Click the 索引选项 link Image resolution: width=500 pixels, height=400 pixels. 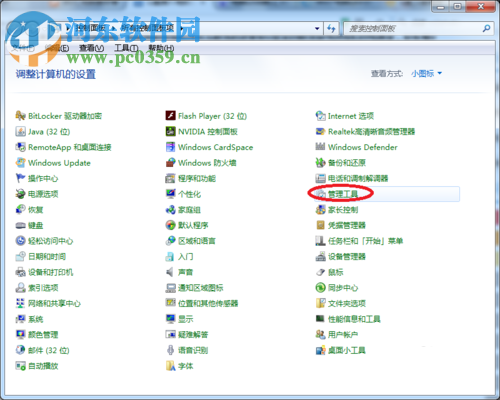coord(43,288)
